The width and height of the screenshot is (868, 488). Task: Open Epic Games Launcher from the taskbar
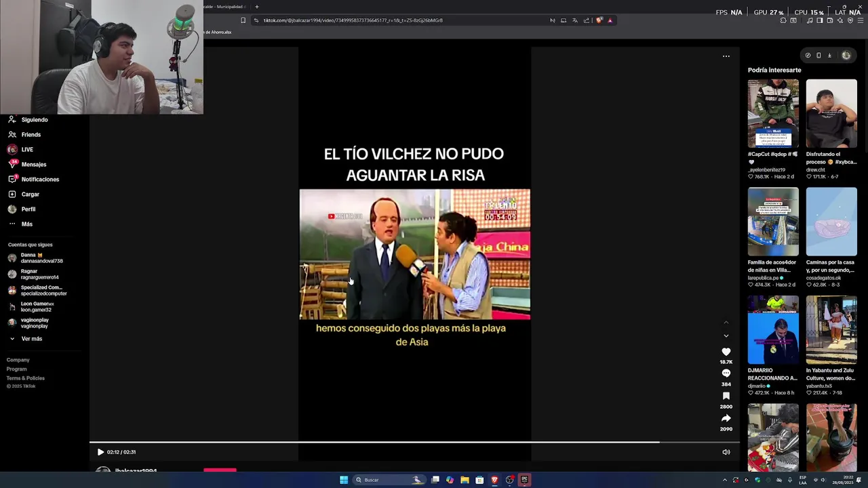[x=524, y=480]
